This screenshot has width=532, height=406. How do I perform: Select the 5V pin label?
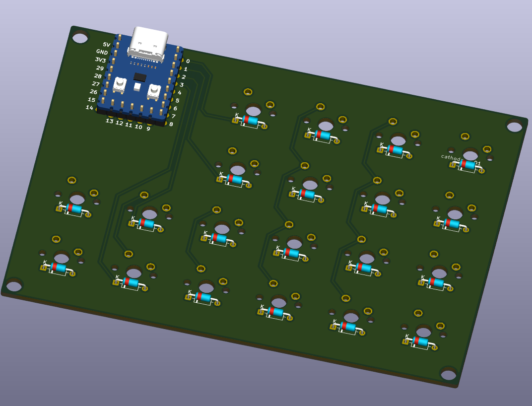pyautogui.click(x=107, y=45)
